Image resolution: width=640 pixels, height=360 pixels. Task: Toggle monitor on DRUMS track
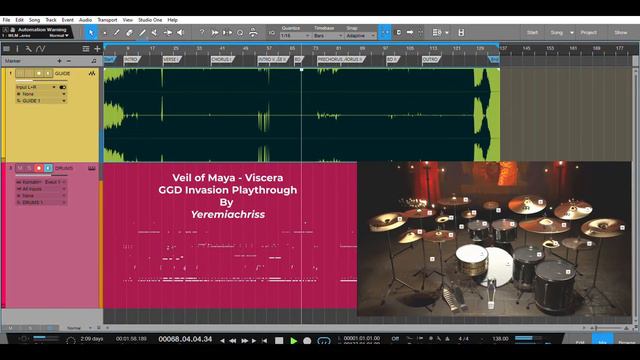tap(48, 168)
